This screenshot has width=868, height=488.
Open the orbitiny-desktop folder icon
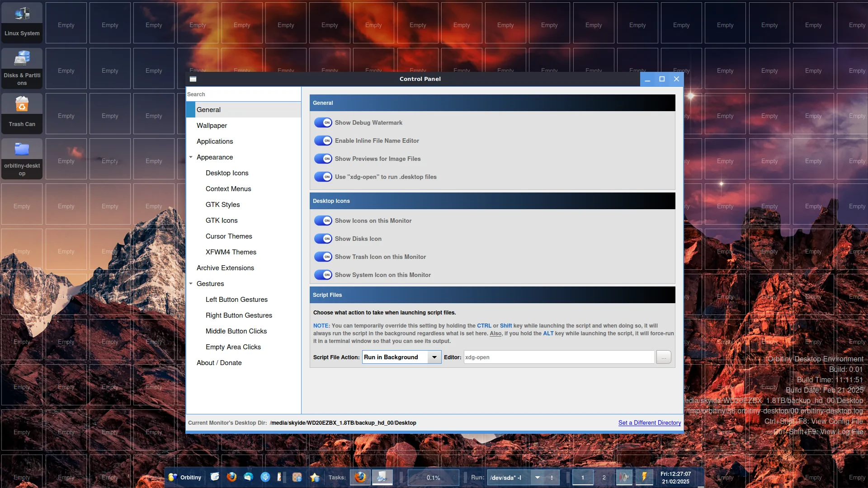tap(22, 157)
